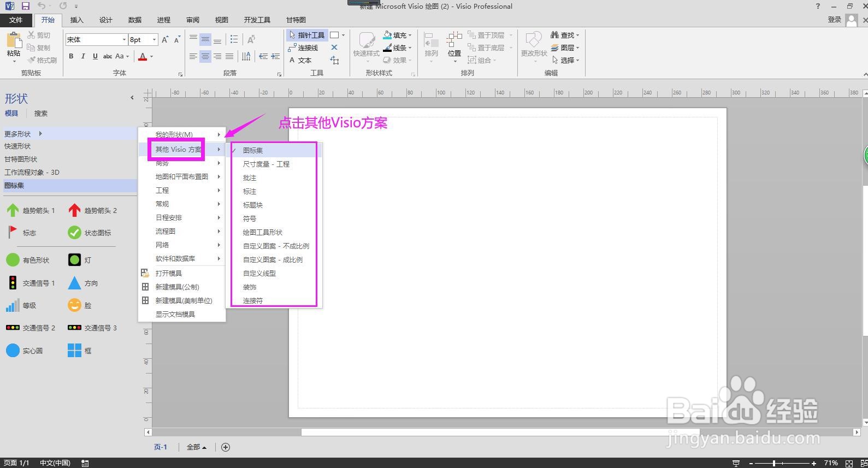Toggle align left in paragraph group
This screenshot has height=468, width=868.
pos(193,56)
